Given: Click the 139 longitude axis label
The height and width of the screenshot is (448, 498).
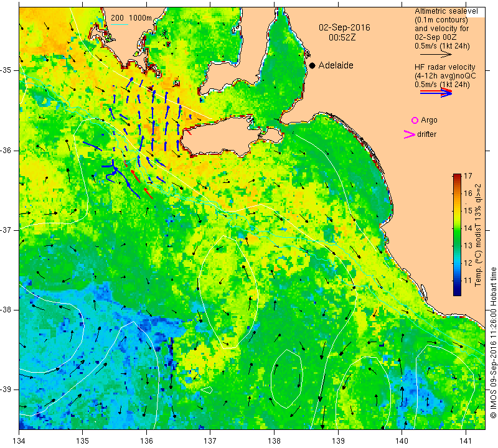Looking at the screenshot, I should (x=338, y=441).
